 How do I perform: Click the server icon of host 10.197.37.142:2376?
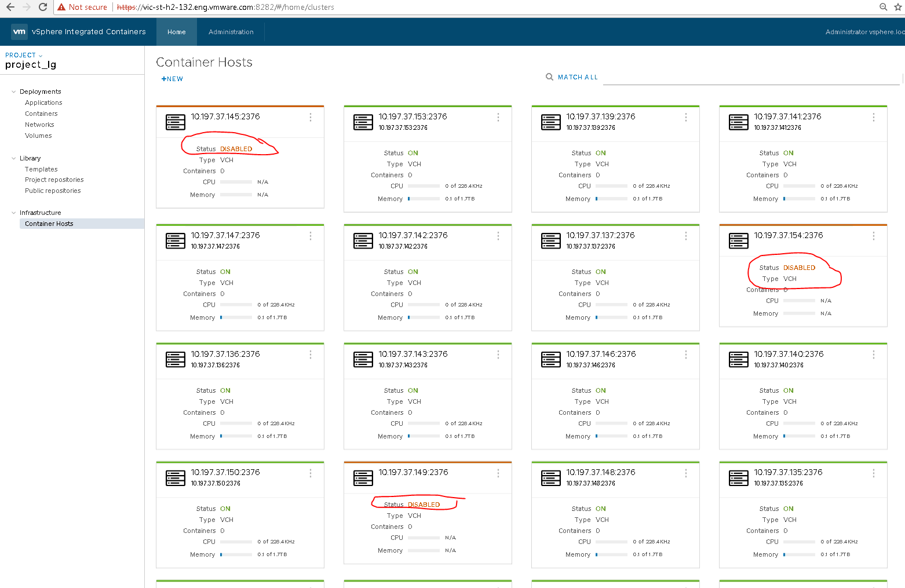363,241
